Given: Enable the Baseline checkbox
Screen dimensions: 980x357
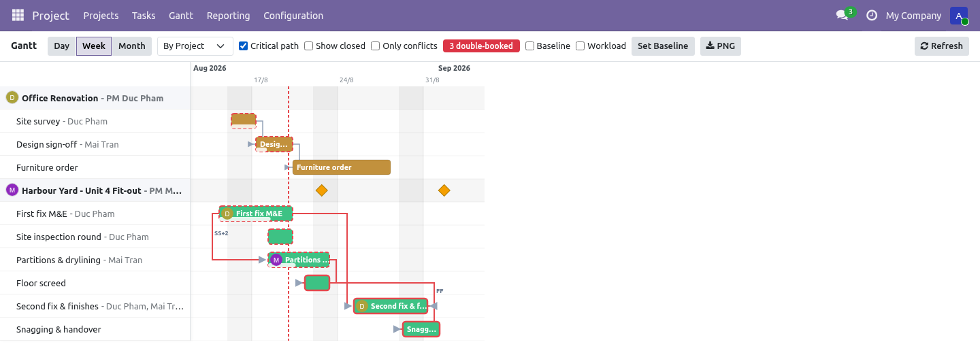Looking at the screenshot, I should [530, 46].
